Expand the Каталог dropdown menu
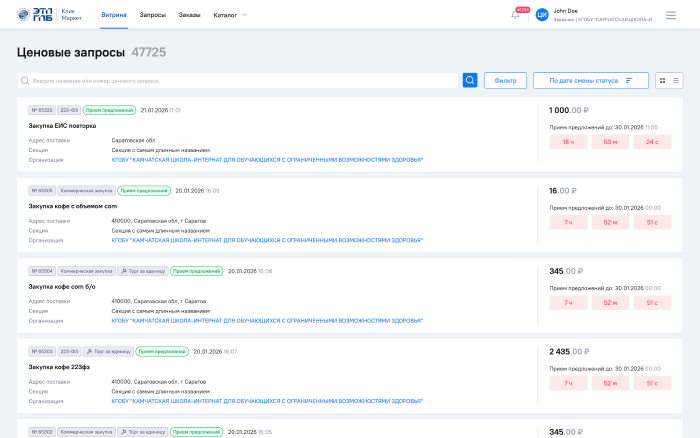This screenshot has width=700, height=438. pyautogui.click(x=230, y=15)
